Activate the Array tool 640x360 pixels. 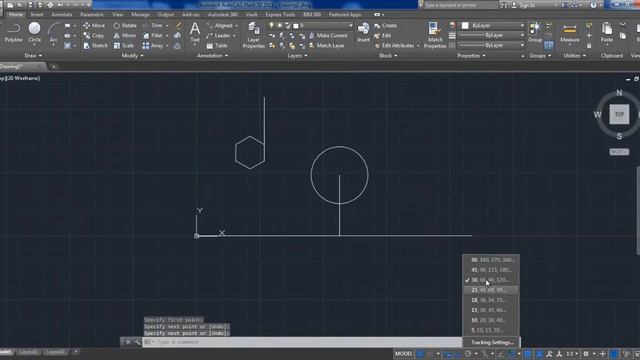click(x=153, y=46)
